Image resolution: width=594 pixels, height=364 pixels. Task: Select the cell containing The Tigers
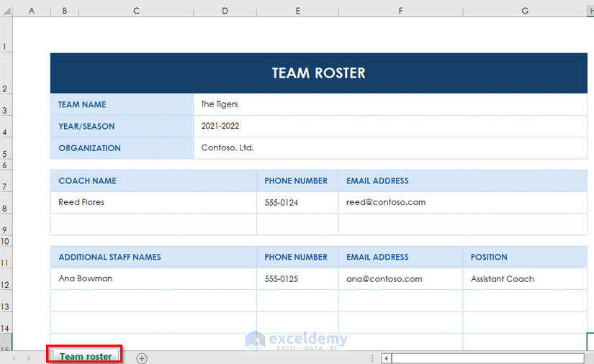click(x=390, y=104)
